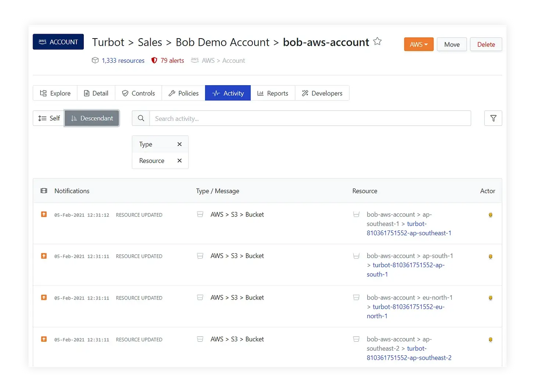Screen dimensions: 535x392
Task: Click the Move button
Action: 452,44
